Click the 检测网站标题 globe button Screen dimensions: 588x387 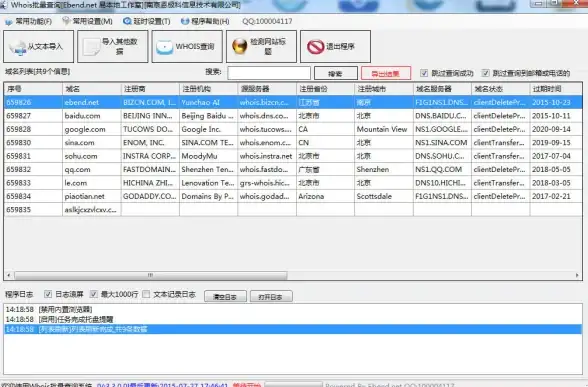[x=261, y=46]
